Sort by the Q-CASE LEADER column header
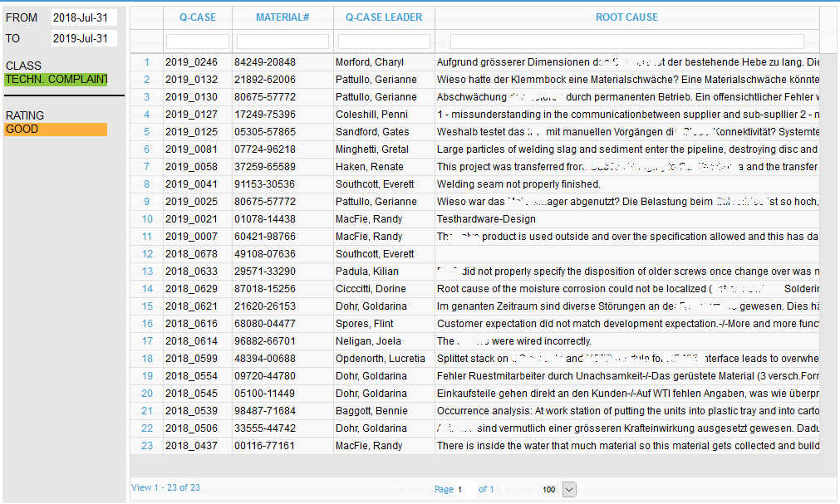 tap(384, 17)
